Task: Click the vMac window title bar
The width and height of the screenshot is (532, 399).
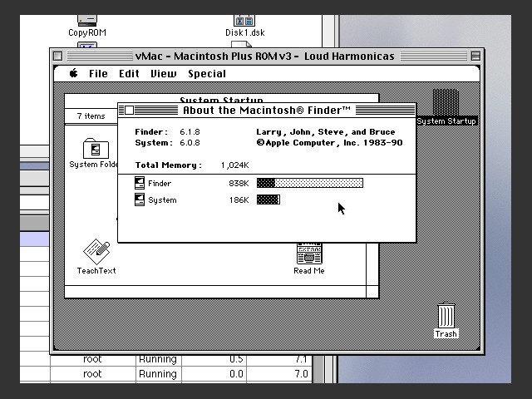Action: (264, 56)
